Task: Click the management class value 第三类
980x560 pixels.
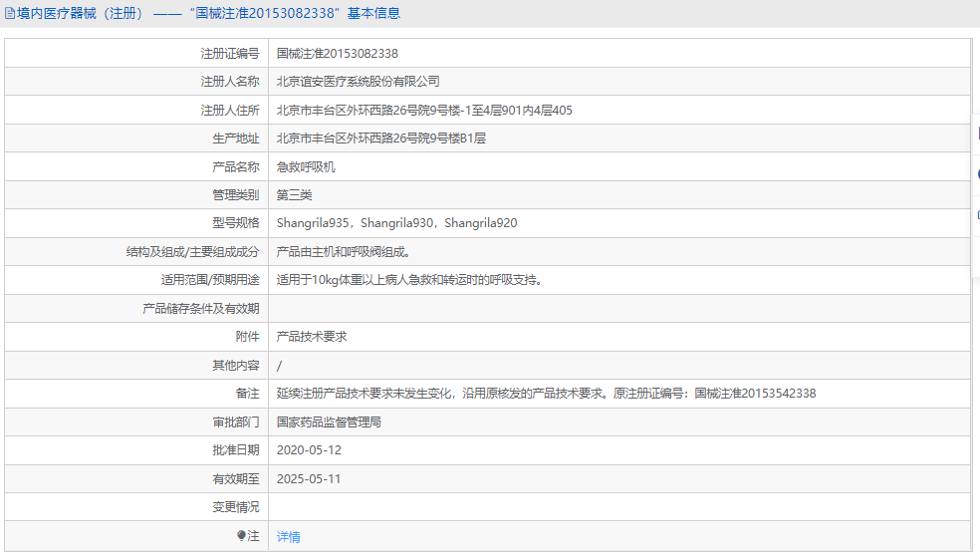Action: [295, 195]
